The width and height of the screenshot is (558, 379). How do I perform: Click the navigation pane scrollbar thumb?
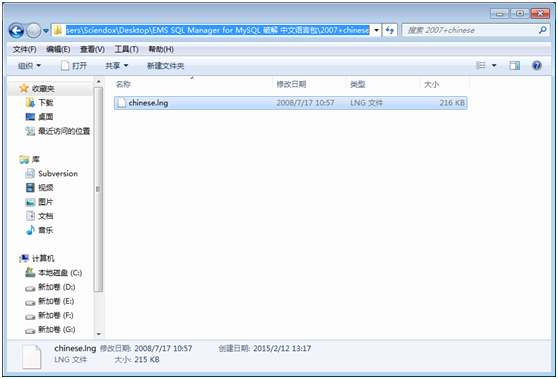99,189
